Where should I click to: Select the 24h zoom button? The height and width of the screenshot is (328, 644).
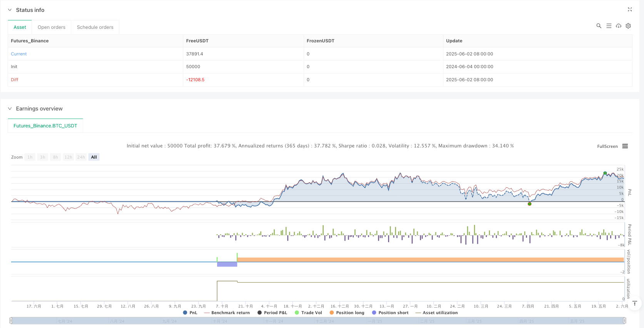[81, 157]
